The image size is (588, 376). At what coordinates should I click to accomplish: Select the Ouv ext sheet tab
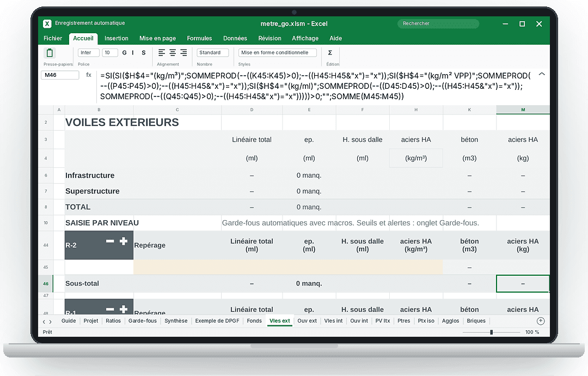coord(307,321)
